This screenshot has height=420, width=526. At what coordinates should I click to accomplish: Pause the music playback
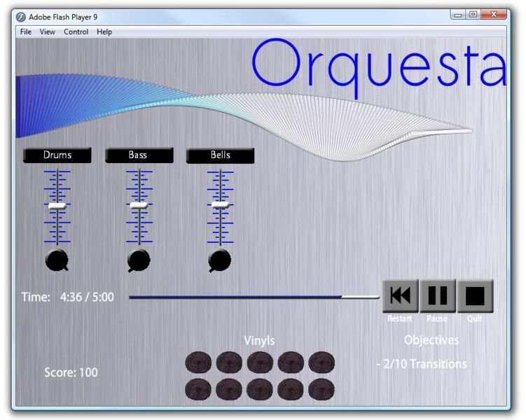pyautogui.click(x=438, y=295)
